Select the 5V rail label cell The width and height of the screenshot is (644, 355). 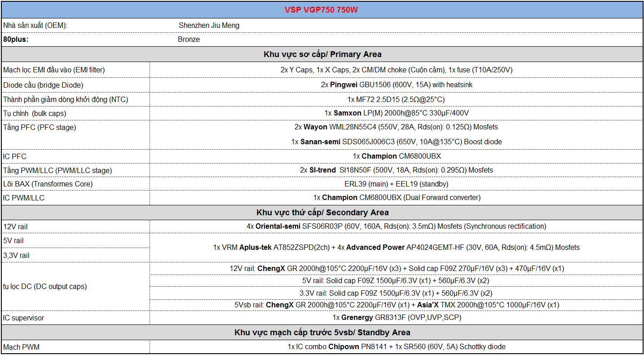(75, 241)
